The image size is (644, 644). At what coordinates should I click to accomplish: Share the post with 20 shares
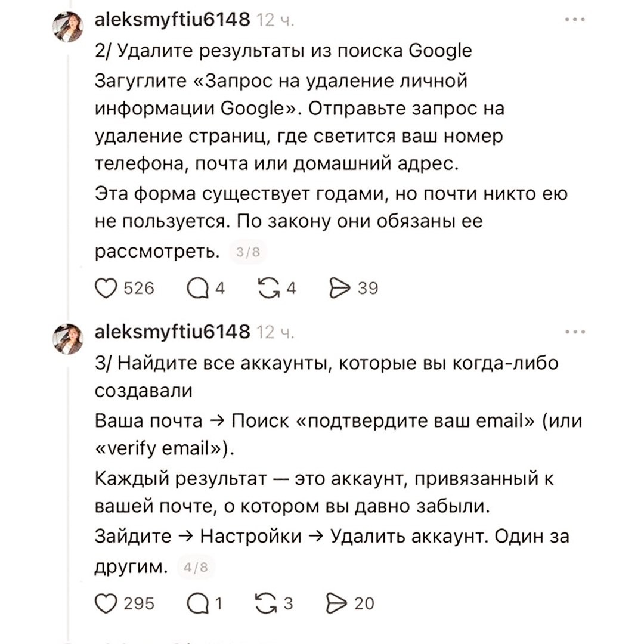339,604
